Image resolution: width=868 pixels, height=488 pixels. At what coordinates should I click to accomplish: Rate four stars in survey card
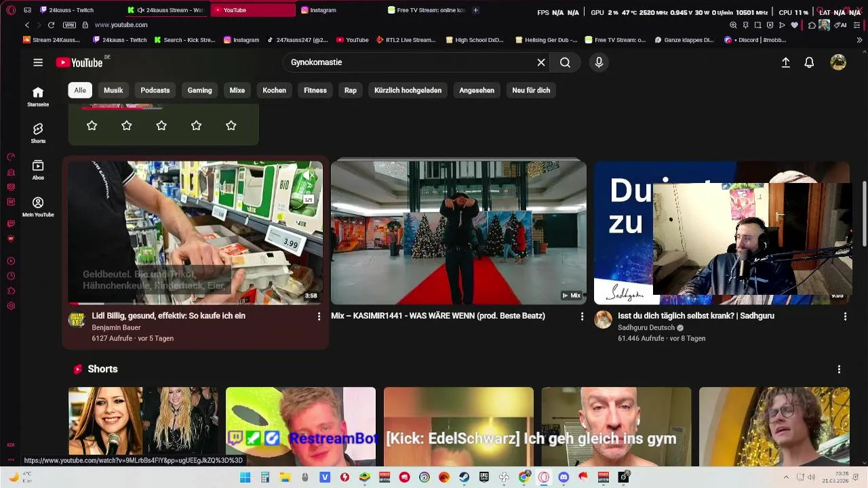tap(196, 125)
